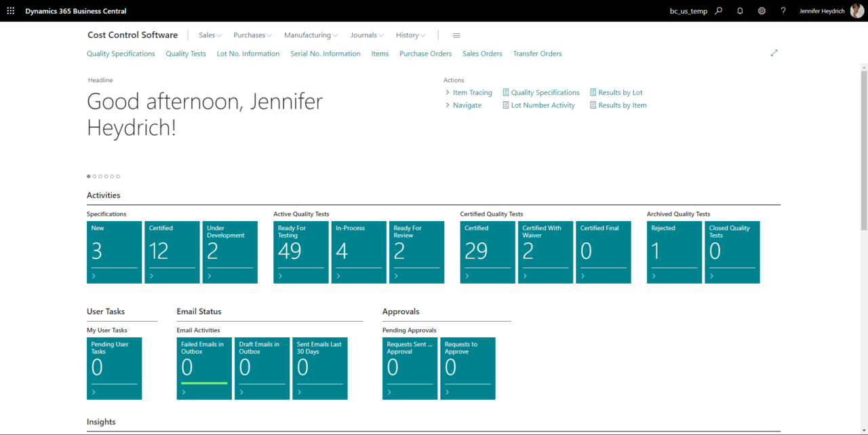Open the settings gear icon
Image resolution: width=868 pixels, height=435 pixels.
[762, 11]
